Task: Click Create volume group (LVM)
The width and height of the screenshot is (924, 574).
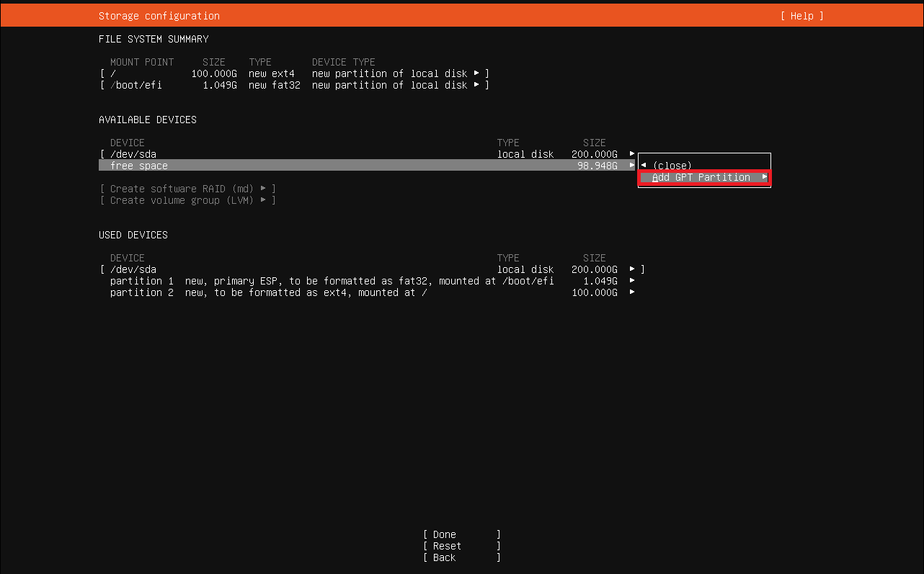Action: (x=187, y=200)
